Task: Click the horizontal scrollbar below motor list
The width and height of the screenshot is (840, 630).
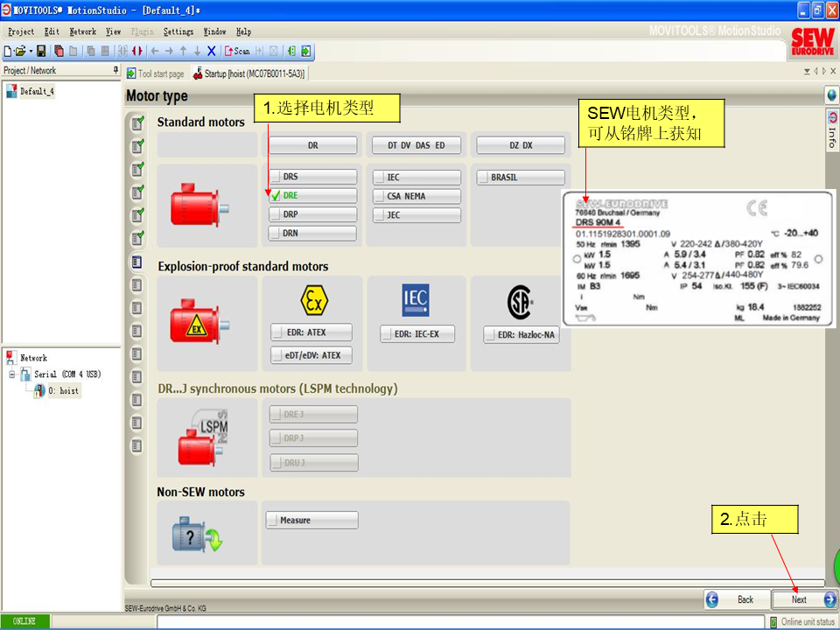Action: (486, 583)
